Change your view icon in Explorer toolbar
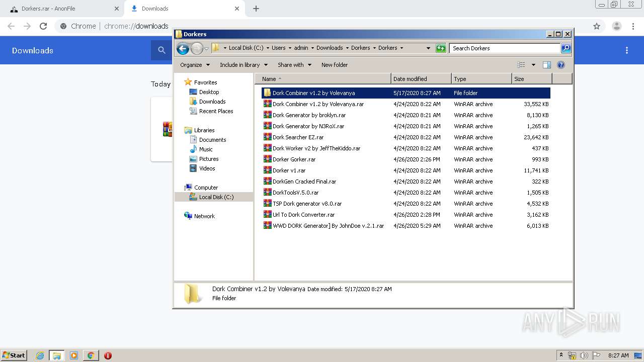The height and width of the screenshot is (362, 644). pos(521,65)
